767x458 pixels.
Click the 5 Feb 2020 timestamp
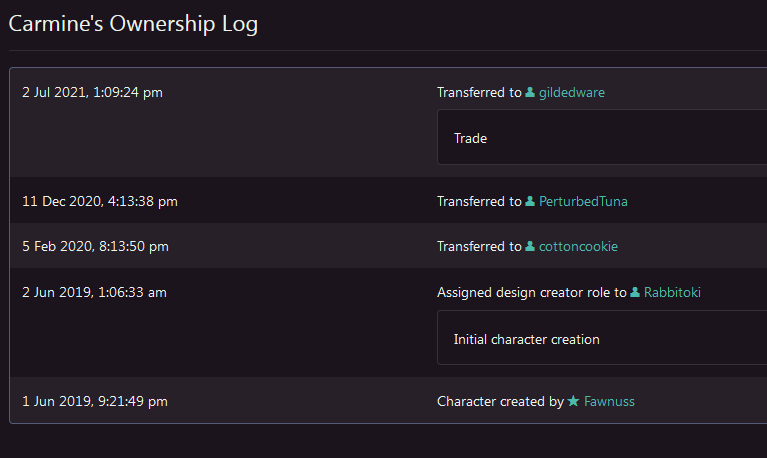pos(95,246)
